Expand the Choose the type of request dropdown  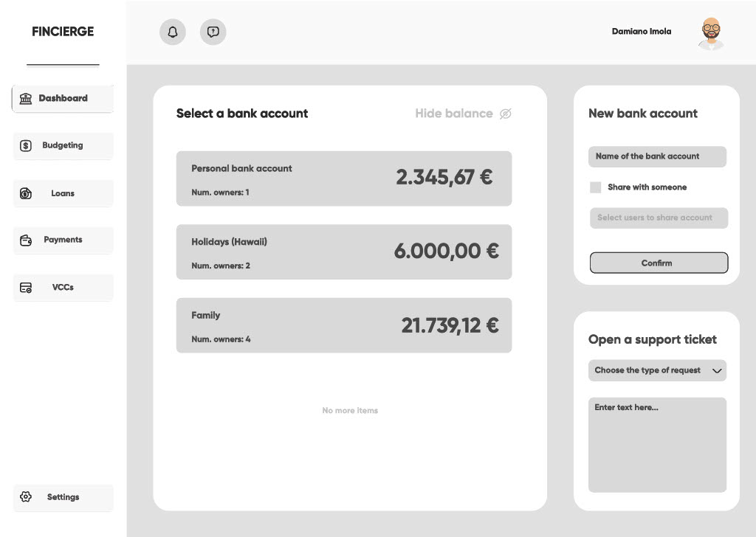(x=648, y=370)
